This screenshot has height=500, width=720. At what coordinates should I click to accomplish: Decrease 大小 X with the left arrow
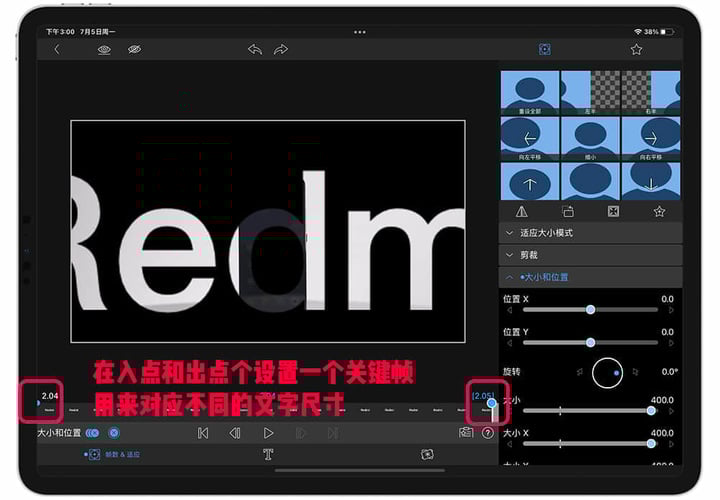pyautogui.click(x=509, y=444)
